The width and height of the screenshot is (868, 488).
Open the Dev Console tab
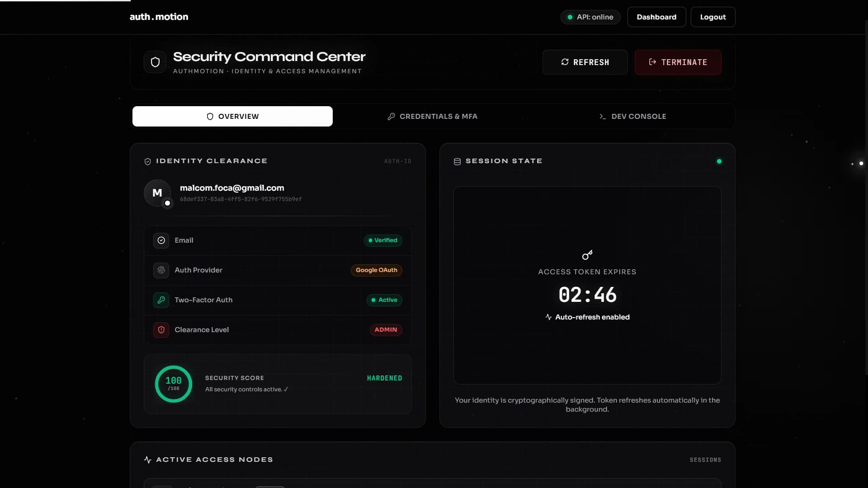(632, 117)
